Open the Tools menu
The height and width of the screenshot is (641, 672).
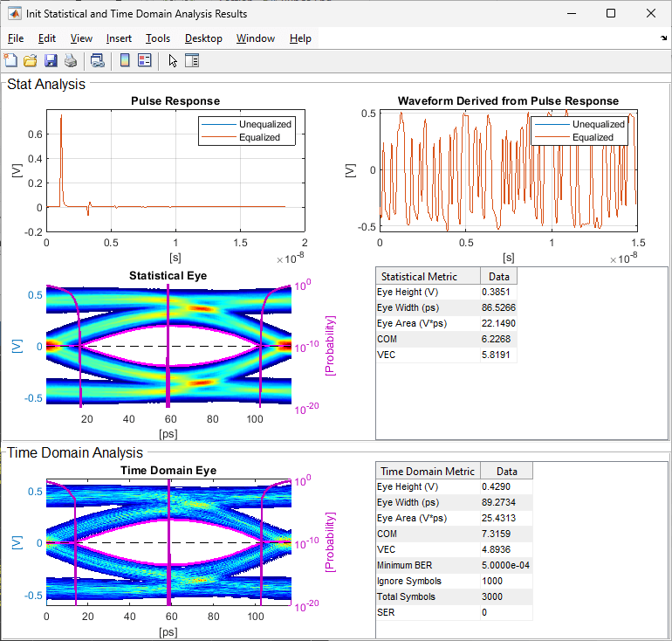click(158, 38)
